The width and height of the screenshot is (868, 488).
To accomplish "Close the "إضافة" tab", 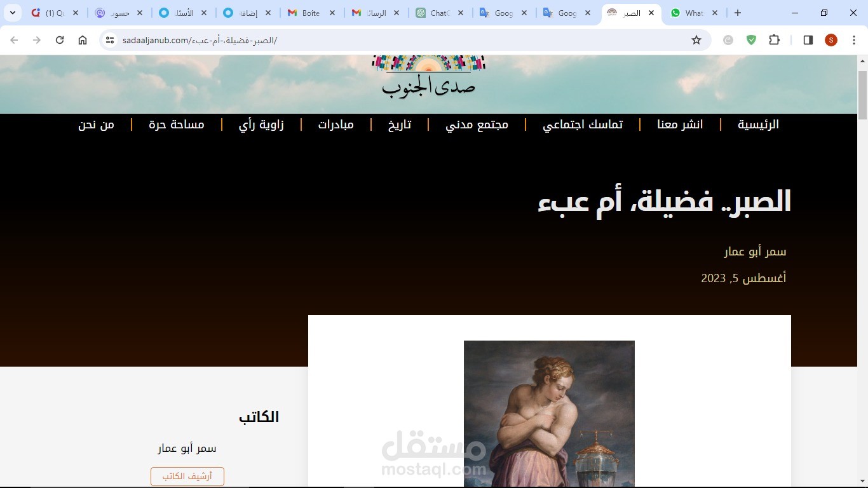I will point(268,13).
